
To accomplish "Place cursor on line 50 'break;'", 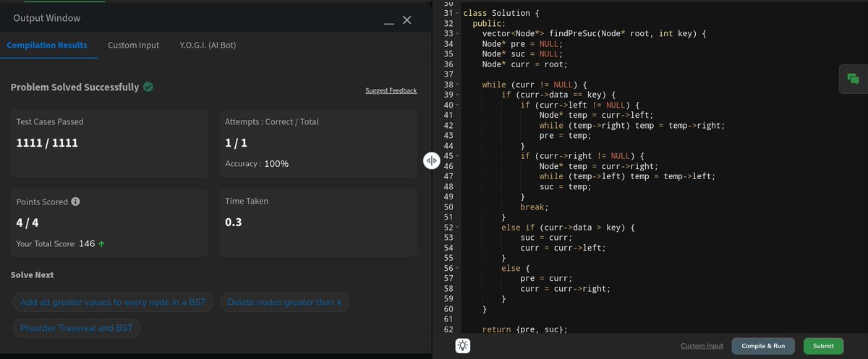I will [x=534, y=207].
